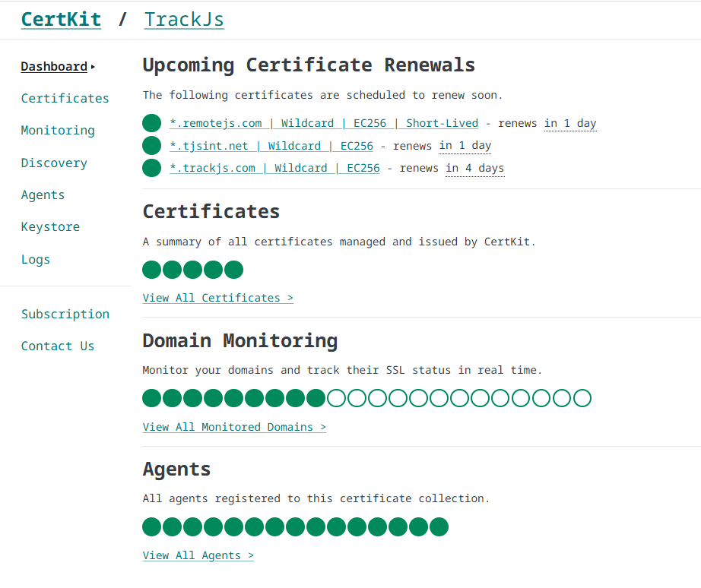Open the Monitoring sidebar item
The height and width of the screenshot is (588, 701).
click(58, 131)
